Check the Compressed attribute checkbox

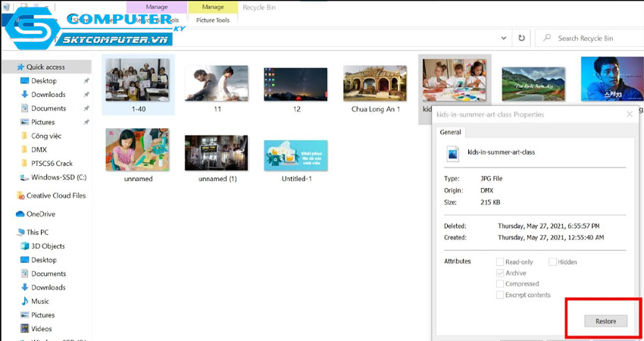pyautogui.click(x=500, y=284)
